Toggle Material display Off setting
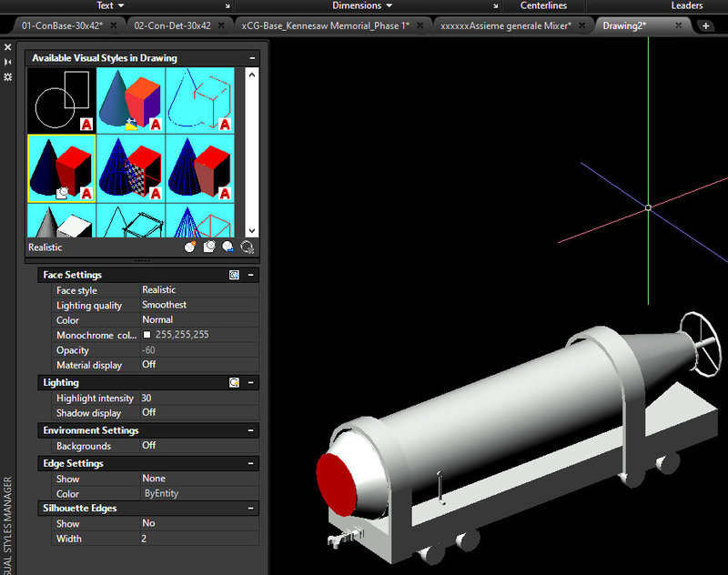 (149, 364)
